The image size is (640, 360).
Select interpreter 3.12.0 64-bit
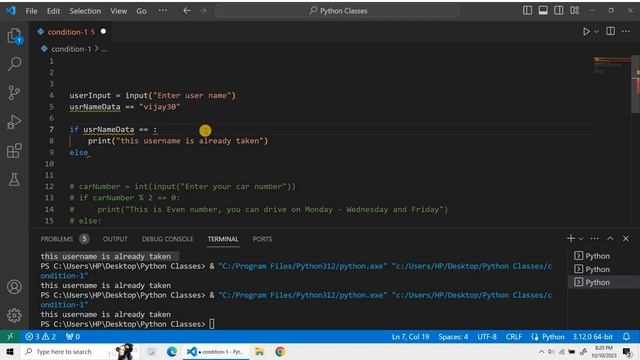click(x=592, y=337)
